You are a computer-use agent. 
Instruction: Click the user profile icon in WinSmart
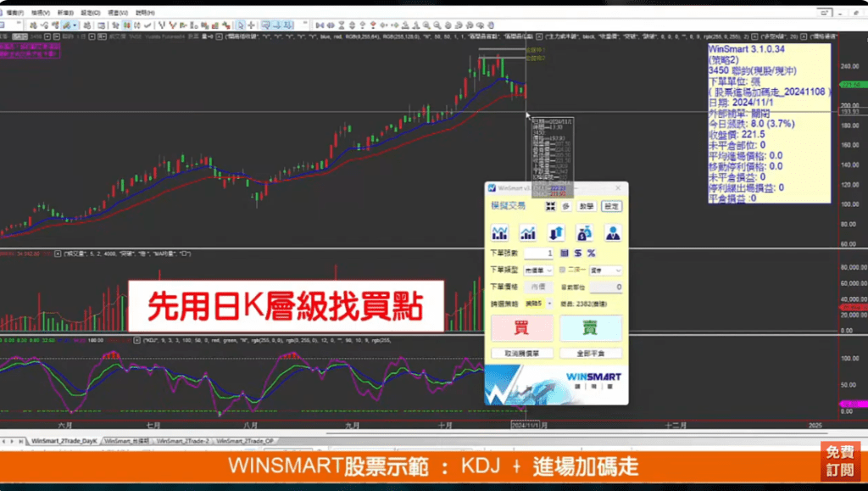612,233
